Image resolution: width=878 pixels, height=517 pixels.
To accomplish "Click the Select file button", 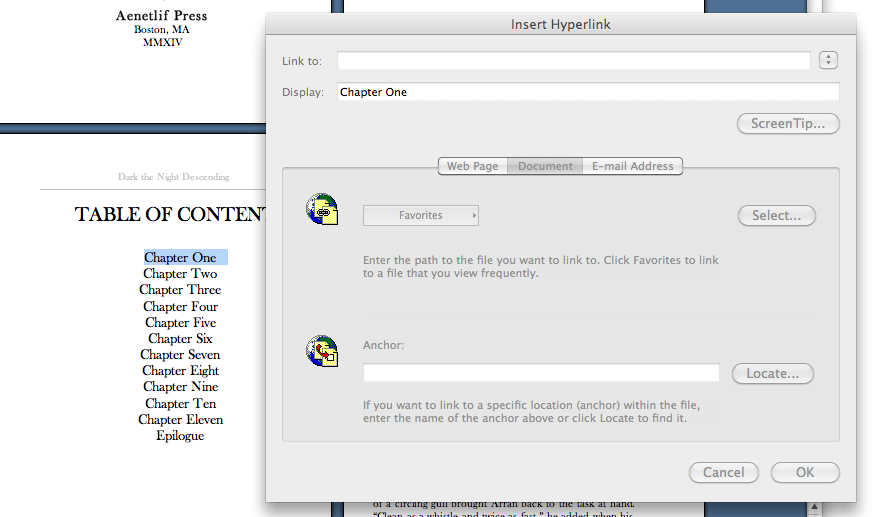I will coord(776,215).
